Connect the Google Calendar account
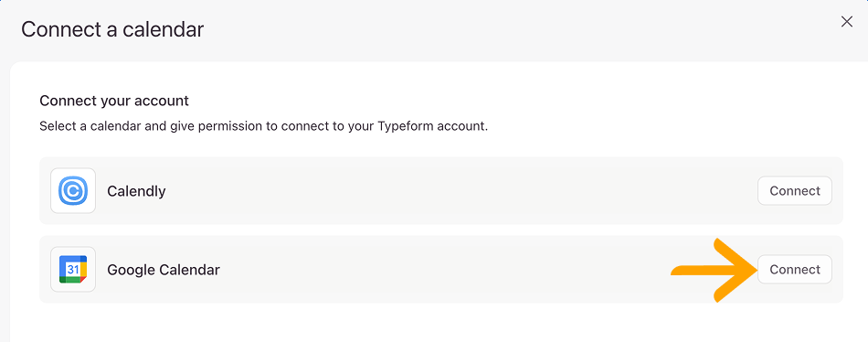This screenshot has height=342, width=868. (794, 270)
